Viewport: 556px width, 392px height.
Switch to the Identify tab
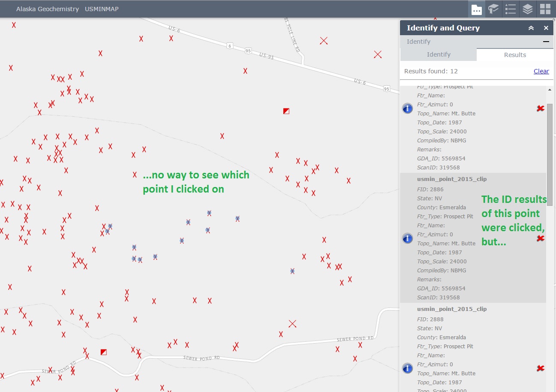(x=439, y=54)
